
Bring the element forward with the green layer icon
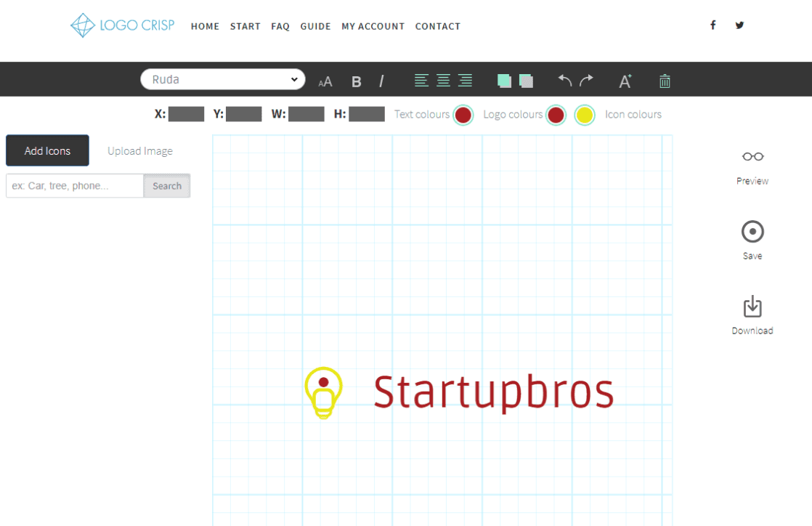tap(504, 81)
